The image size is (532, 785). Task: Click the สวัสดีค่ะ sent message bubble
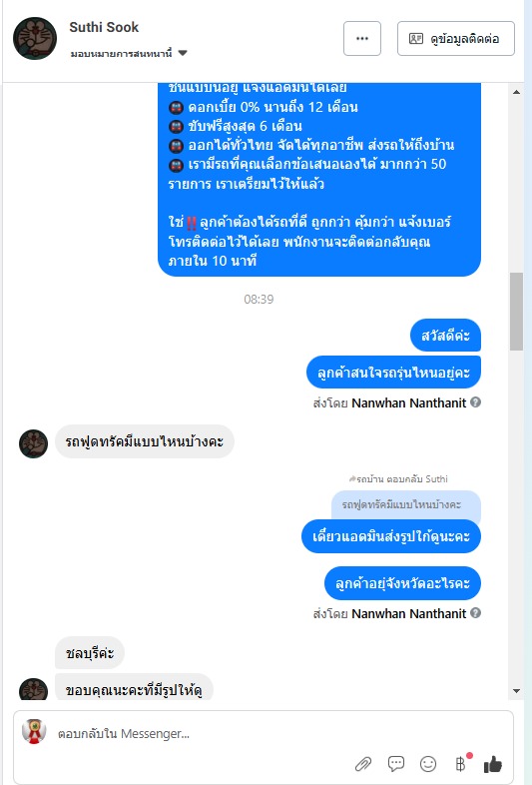[x=445, y=336]
